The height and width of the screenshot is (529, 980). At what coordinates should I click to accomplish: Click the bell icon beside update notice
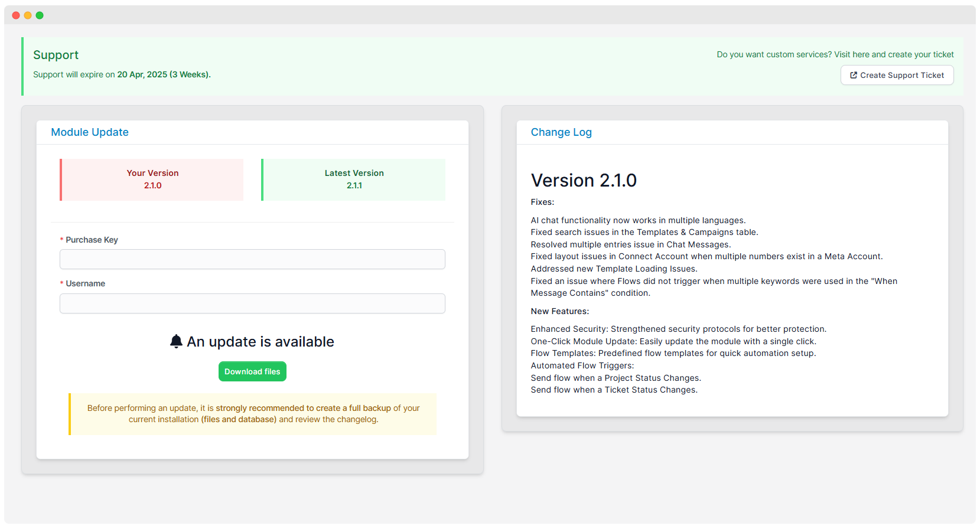click(x=176, y=341)
